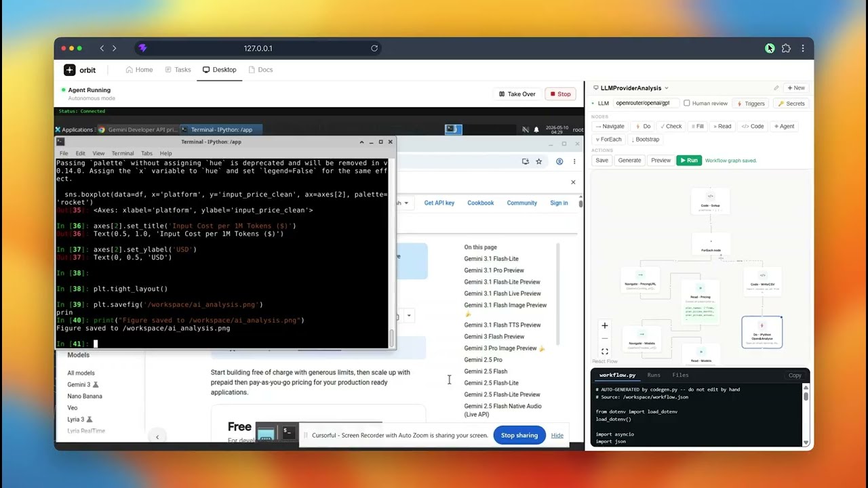
Task: Open the Applications menu in remote desktop
Action: pyautogui.click(x=75, y=129)
